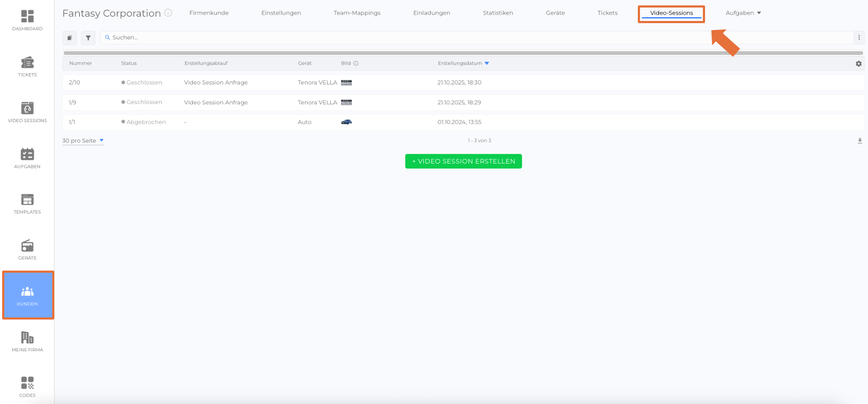Sort by Erstellungsdatum column header

(460, 63)
